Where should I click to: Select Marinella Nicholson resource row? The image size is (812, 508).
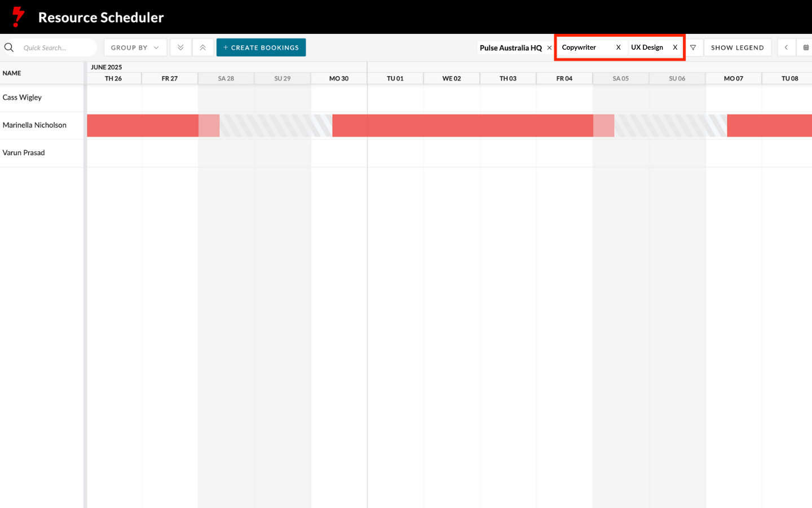[34, 125]
